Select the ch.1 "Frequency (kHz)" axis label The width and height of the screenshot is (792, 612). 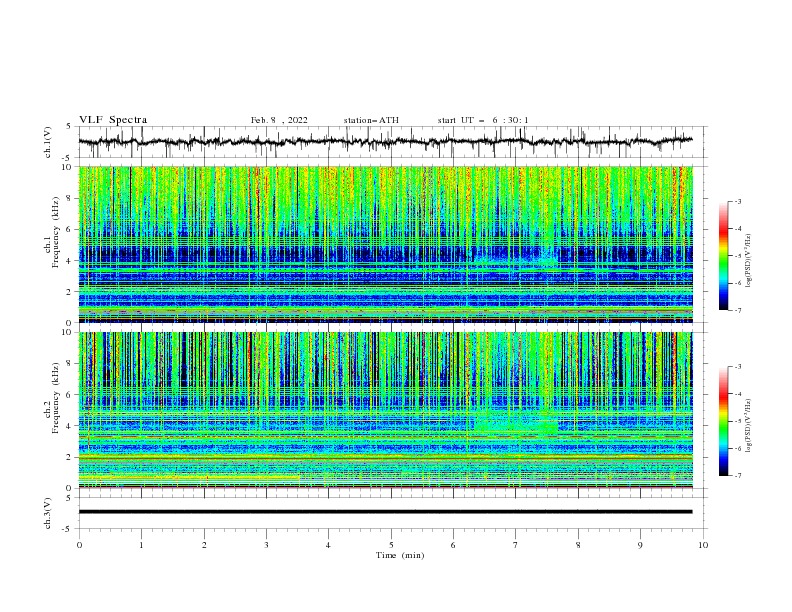pos(56,231)
